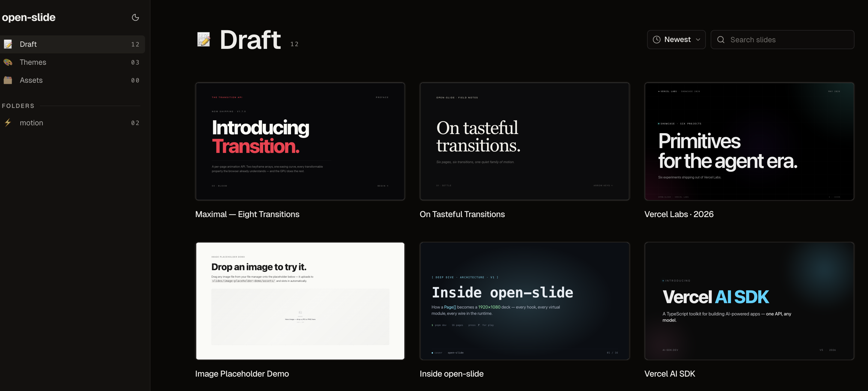Viewport: 868px width, 391px height.
Task: Open the Themes section
Action: point(73,62)
